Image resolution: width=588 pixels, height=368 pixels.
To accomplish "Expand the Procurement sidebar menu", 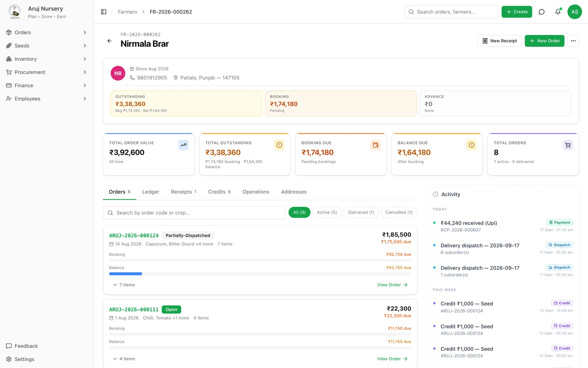I will pos(47,72).
